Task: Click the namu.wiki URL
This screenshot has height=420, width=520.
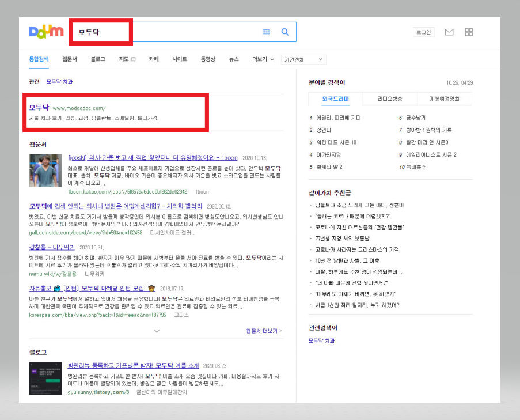Action: [53, 274]
